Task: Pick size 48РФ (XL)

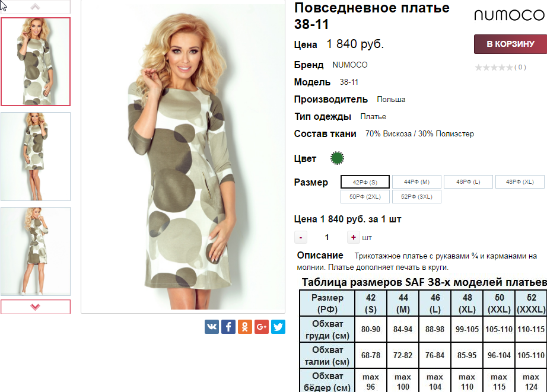Action: pyautogui.click(x=520, y=181)
